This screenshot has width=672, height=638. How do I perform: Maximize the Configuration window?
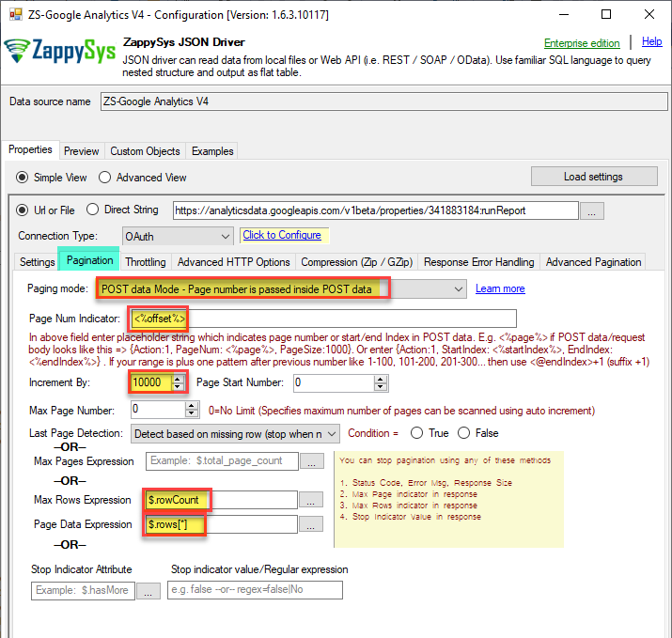click(x=606, y=15)
